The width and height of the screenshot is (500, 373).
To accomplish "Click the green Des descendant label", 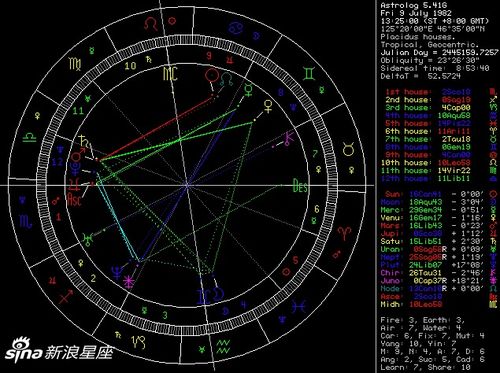I will [300, 185].
